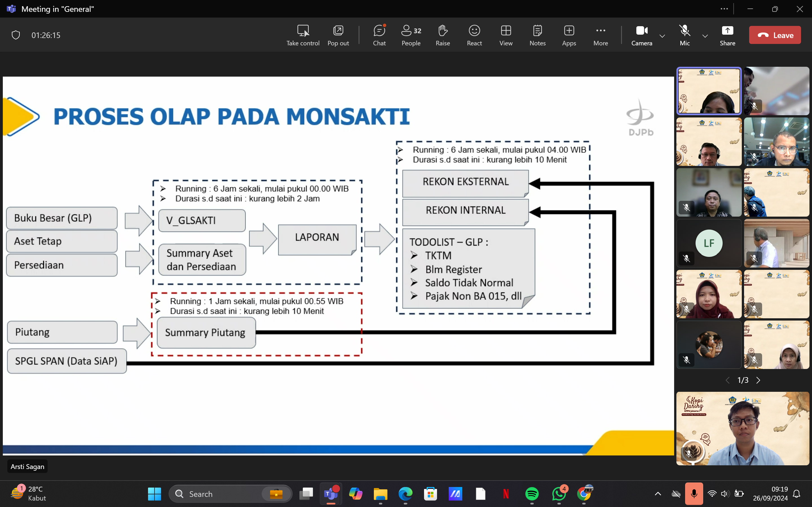Open the Chat panel

[379, 35]
